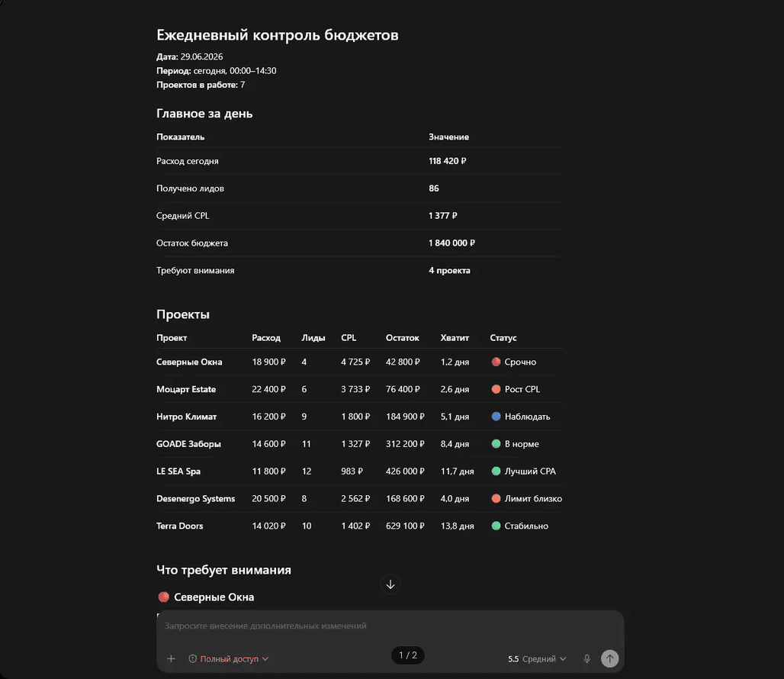
Task: Select the Terra Doors project name
Action: [179, 526]
